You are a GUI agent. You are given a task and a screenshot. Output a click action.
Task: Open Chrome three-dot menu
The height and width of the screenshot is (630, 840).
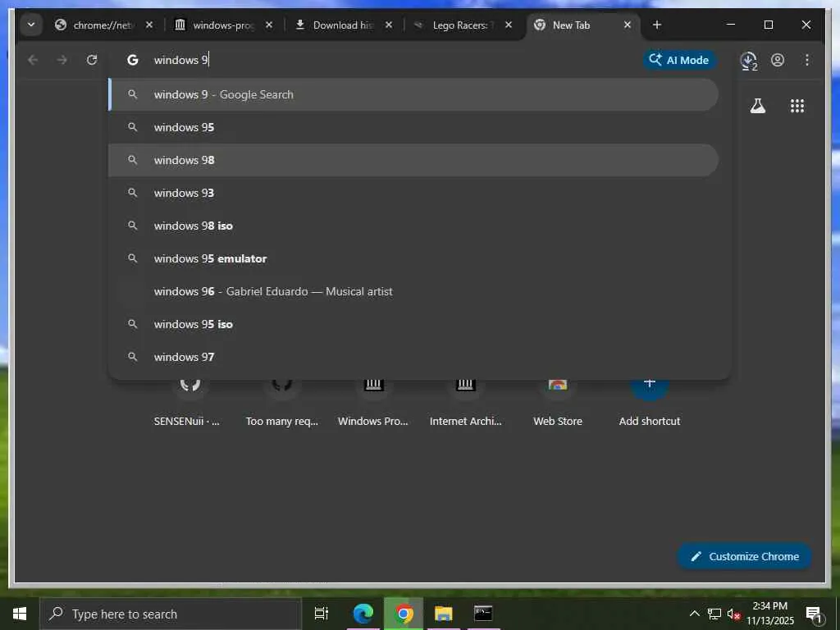[807, 60]
